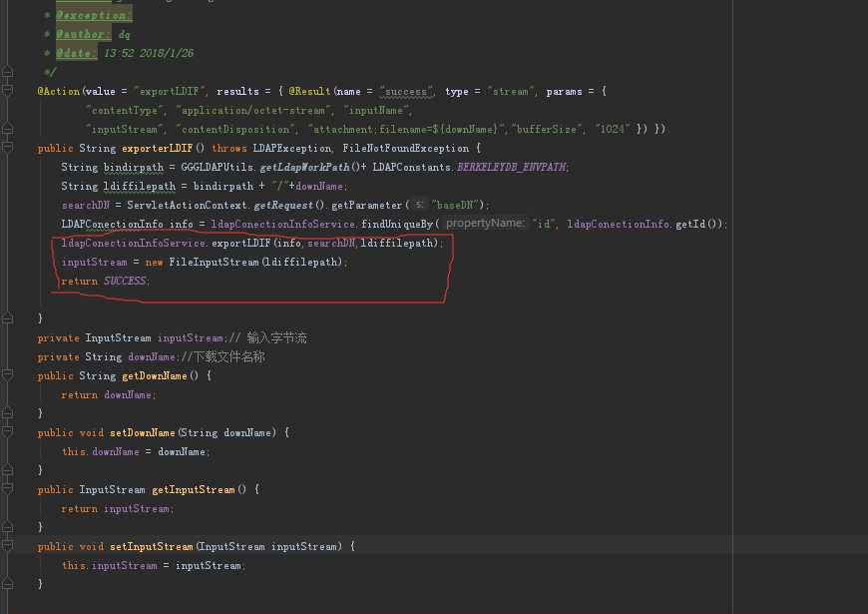Click the @exception javadoc tag

(x=94, y=15)
